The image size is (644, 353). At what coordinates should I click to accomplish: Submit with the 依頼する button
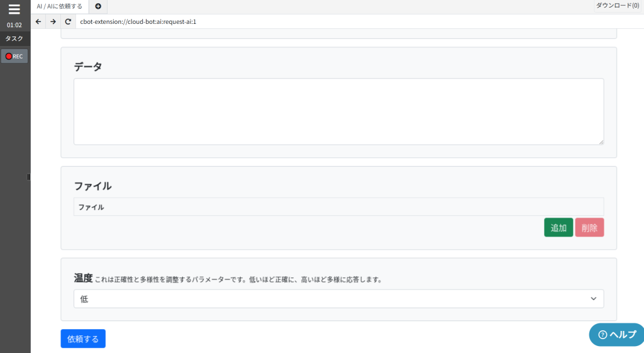pyautogui.click(x=83, y=339)
